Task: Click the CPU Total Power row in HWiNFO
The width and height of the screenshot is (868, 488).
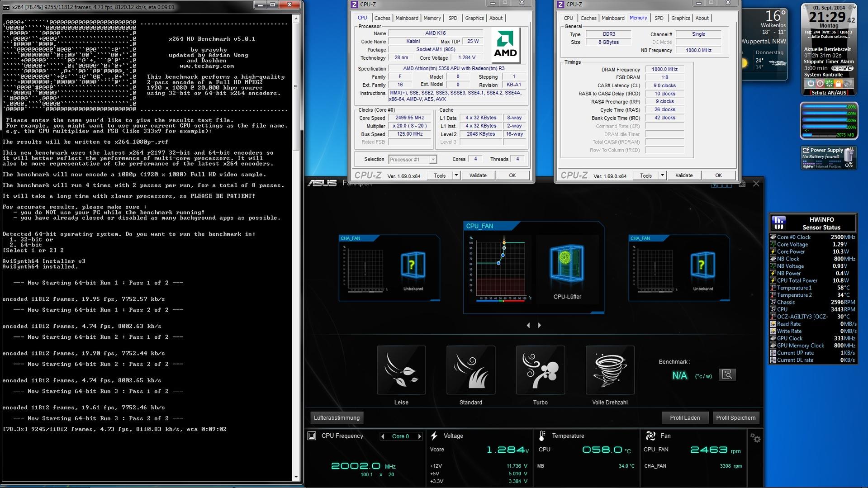Action: (x=813, y=280)
